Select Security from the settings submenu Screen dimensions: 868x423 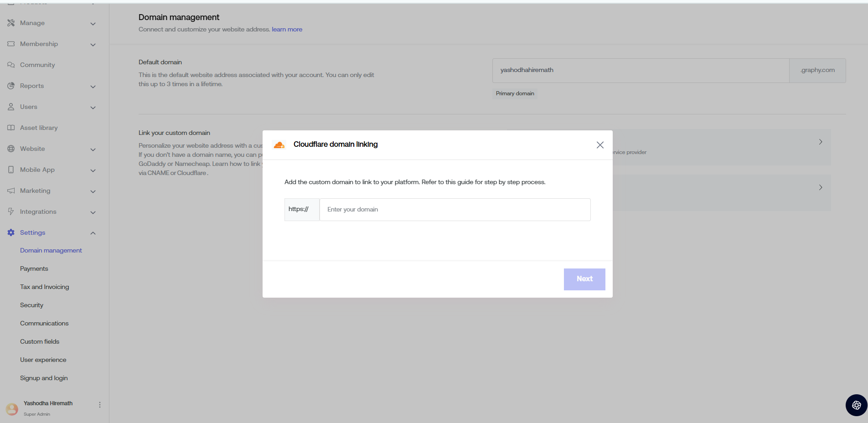(x=32, y=305)
